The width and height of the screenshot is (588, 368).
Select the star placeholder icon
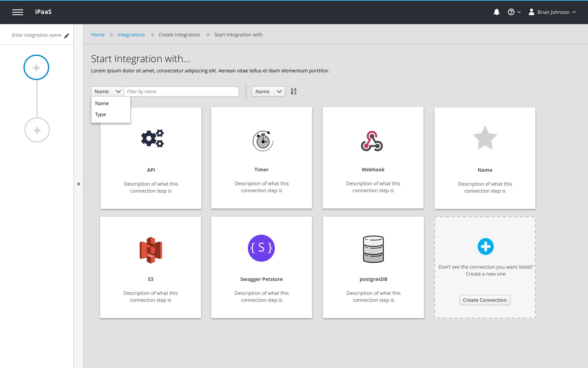pos(485,138)
